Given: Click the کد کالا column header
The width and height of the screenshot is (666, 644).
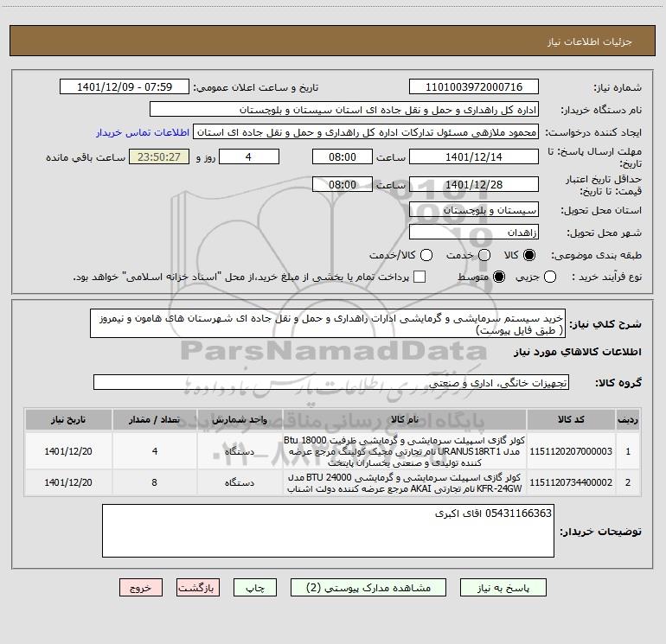Looking at the screenshot, I should (571, 419).
